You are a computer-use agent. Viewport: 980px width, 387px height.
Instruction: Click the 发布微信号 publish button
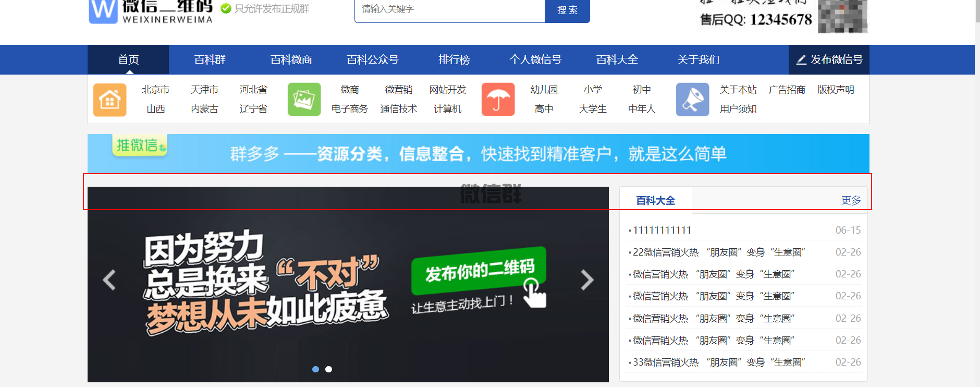829,60
